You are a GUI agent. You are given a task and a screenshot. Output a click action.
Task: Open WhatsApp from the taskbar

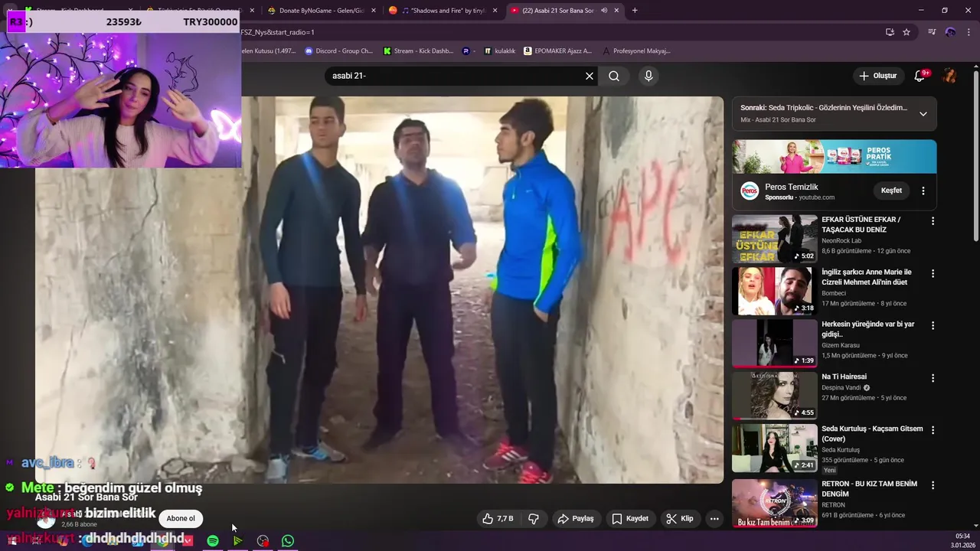(x=288, y=541)
